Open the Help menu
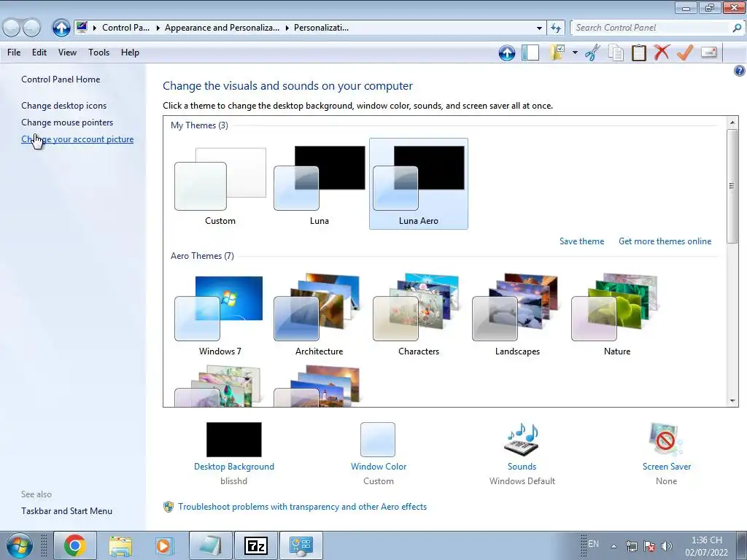747x560 pixels. point(130,52)
